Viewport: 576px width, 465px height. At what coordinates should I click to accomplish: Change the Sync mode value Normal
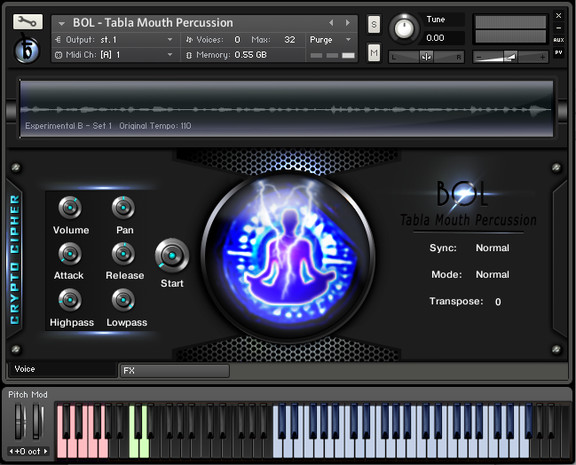click(x=492, y=248)
